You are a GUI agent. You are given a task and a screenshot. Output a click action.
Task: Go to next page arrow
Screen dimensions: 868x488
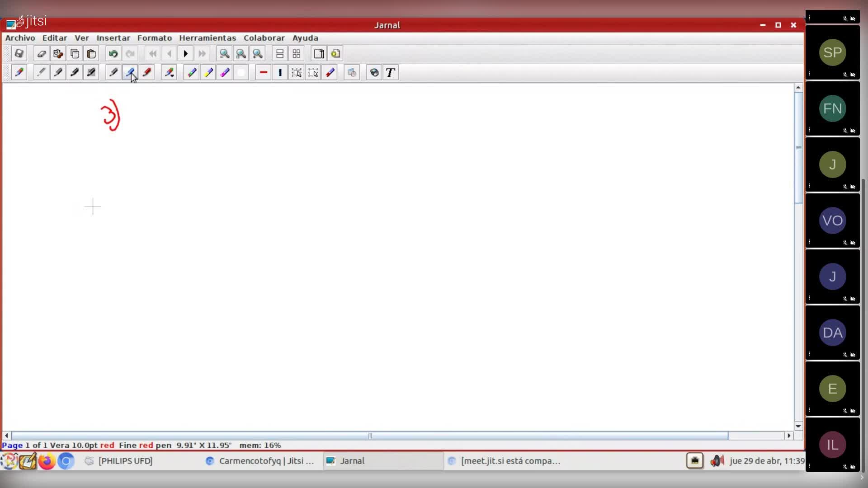coord(185,54)
